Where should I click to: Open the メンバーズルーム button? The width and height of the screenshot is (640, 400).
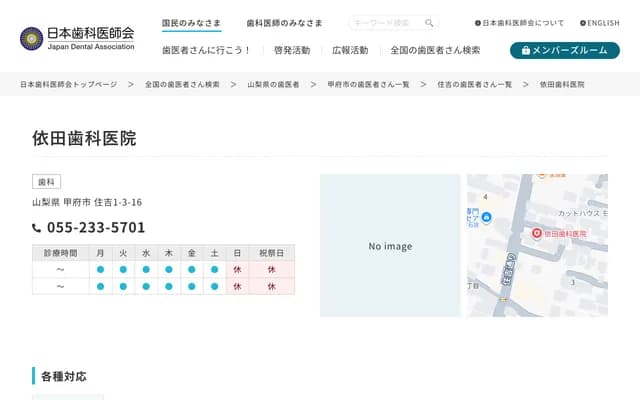(564, 50)
